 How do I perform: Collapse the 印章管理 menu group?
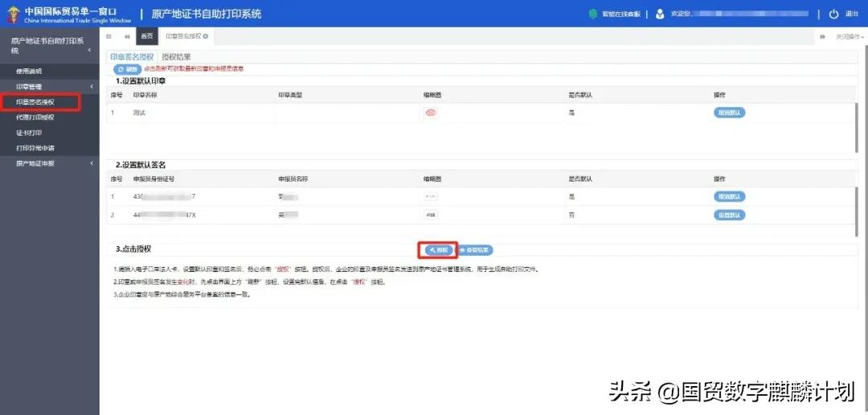pyautogui.click(x=92, y=86)
